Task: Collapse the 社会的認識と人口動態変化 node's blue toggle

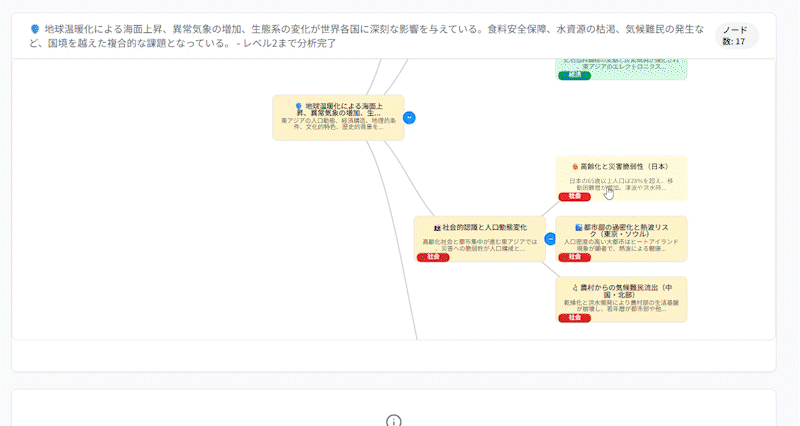Action: (549, 239)
